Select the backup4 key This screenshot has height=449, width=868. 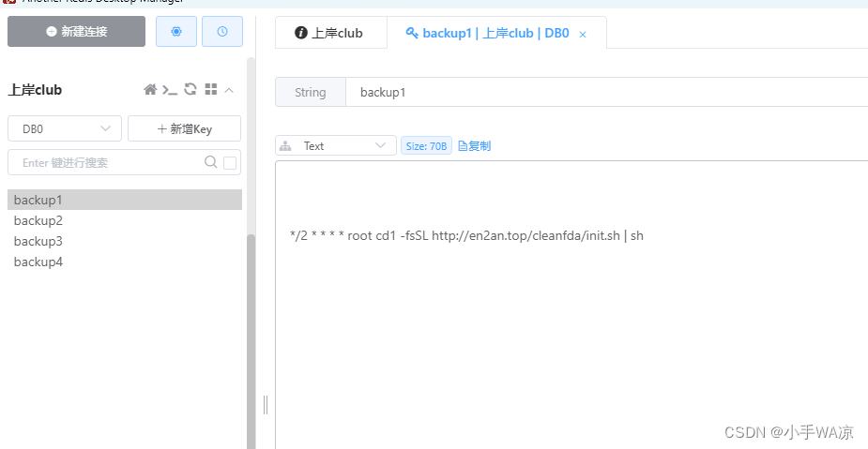tap(125, 262)
